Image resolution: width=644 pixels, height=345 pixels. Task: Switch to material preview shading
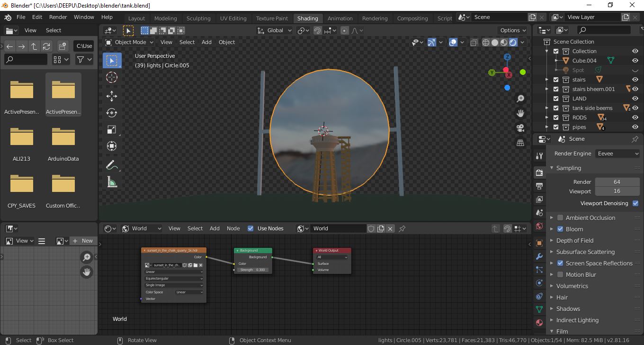[504, 42]
